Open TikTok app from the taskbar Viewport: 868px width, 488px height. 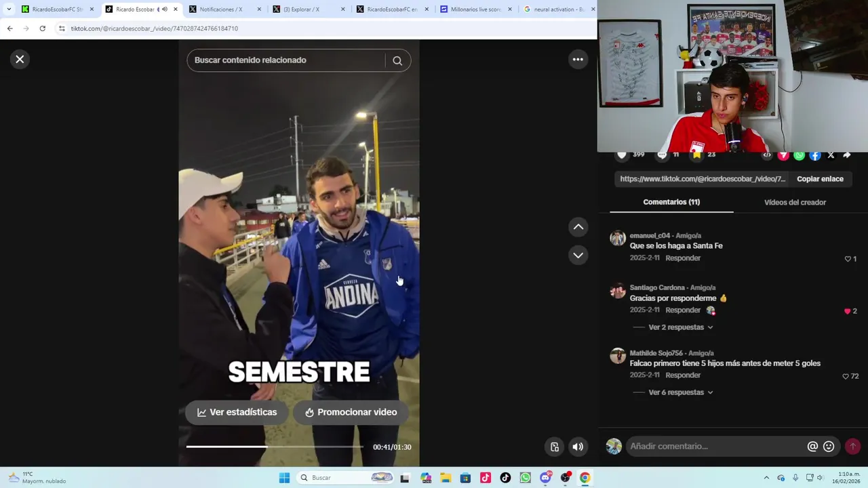505,478
